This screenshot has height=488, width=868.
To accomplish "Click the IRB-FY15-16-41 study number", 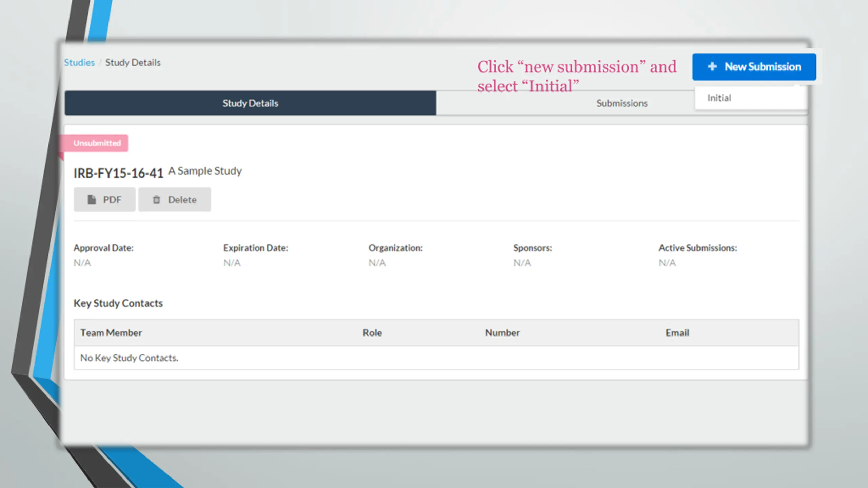I will pyautogui.click(x=118, y=173).
